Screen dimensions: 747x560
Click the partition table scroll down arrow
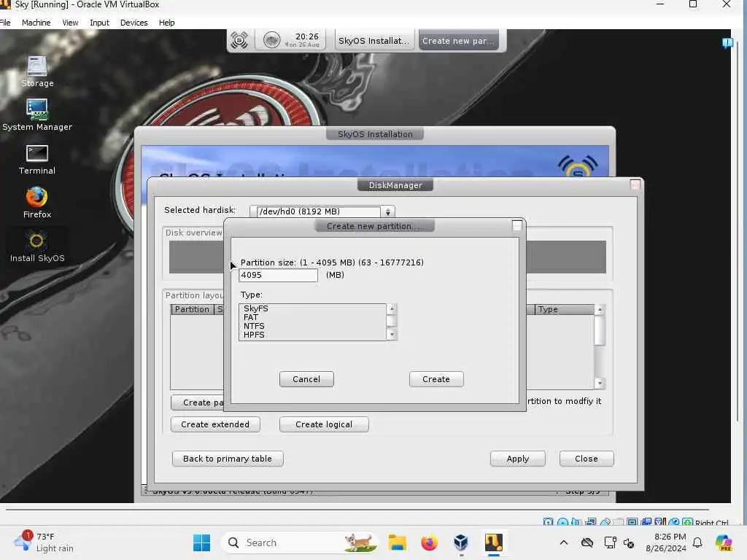point(600,384)
